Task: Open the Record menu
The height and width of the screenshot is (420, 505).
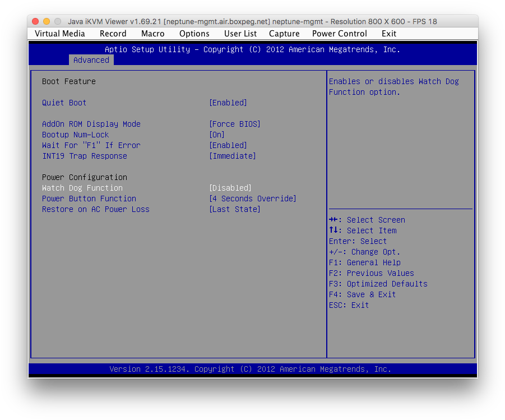Action: tap(113, 34)
